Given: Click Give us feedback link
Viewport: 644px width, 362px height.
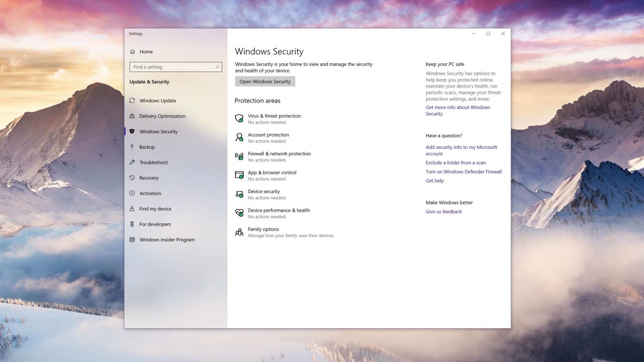Looking at the screenshot, I should (444, 212).
